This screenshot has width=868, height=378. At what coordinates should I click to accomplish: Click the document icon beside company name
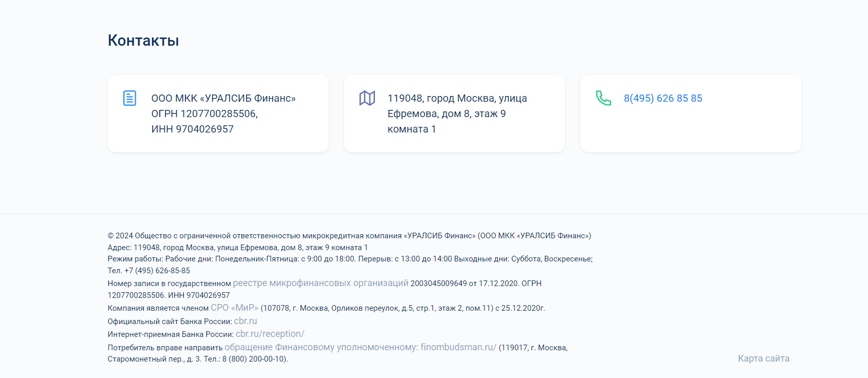coord(129,98)
